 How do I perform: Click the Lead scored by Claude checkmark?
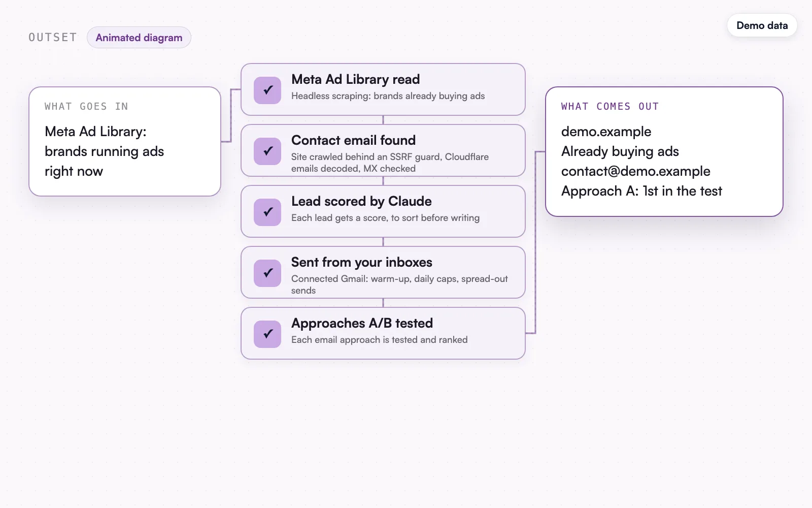267,212
